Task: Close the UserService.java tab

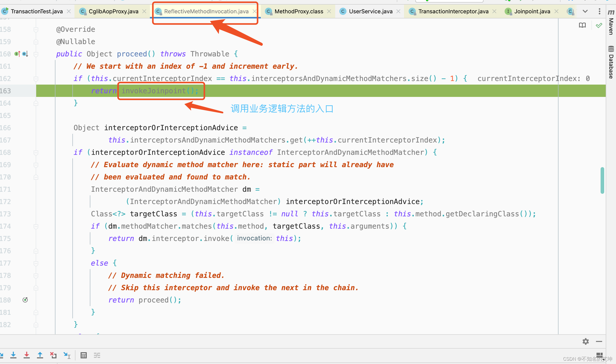Action: (x=398, y=11)
